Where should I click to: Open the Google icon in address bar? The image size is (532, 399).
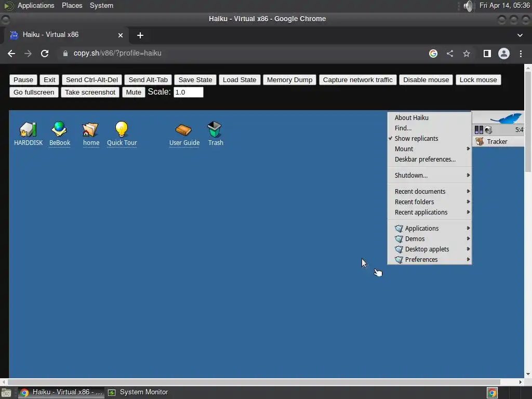pos(433,54)
